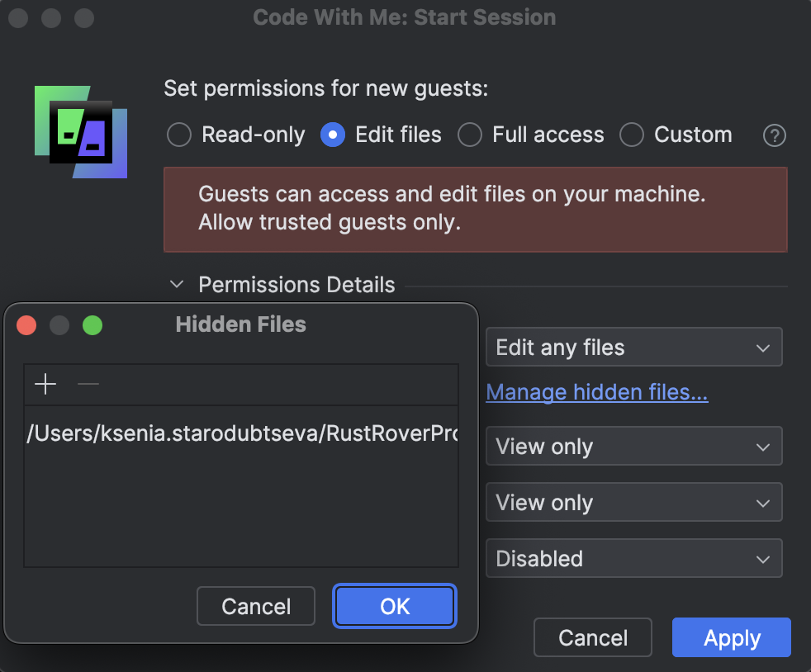
Task: Open the permissions help question mark
Action: coord(774,135)
